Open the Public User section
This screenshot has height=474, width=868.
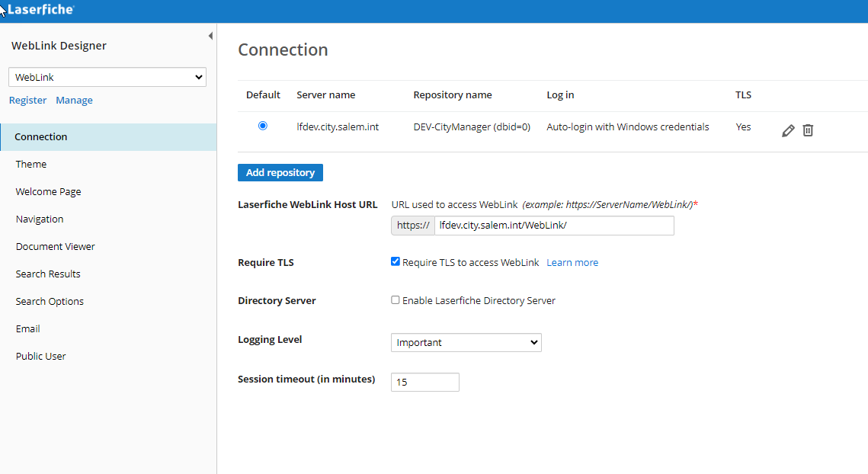[x=40, y=356]
